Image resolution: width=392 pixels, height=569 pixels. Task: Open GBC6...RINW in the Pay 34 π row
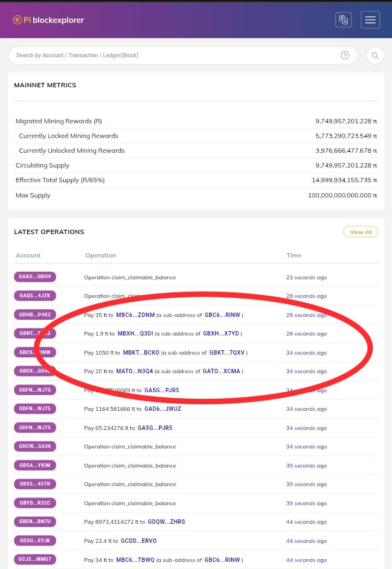222,560
